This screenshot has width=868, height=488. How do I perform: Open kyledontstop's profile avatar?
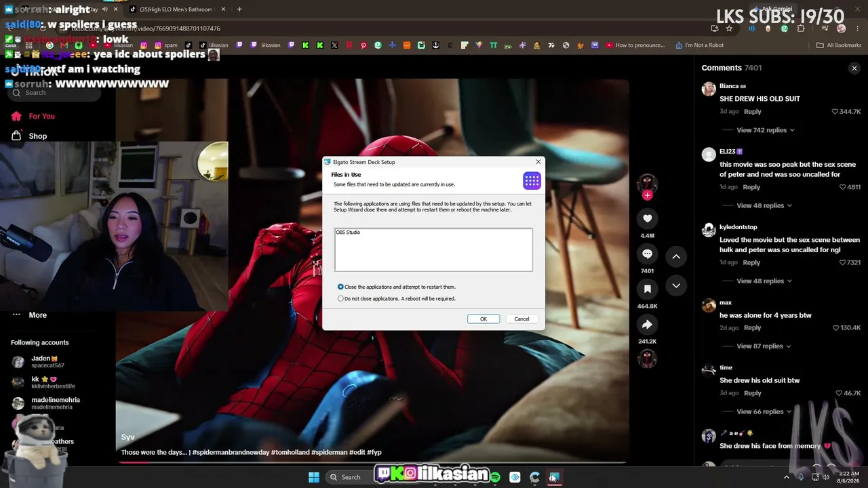click(x=709, y=230)
